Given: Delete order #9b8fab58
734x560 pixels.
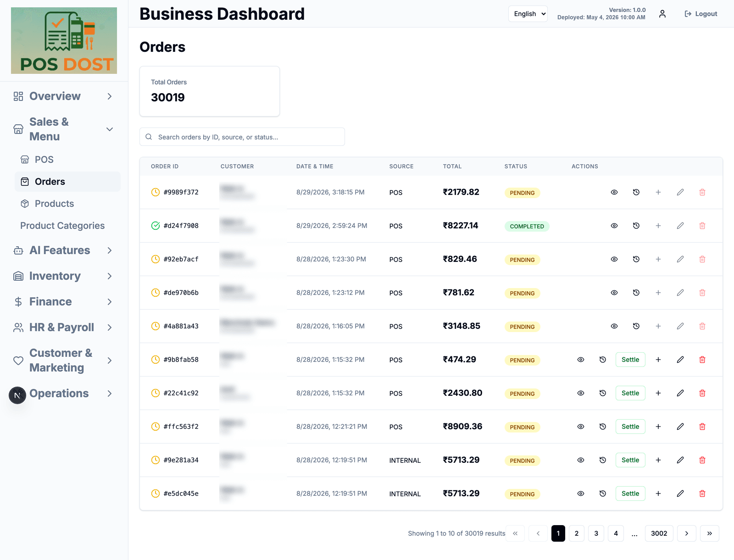Looking at the screenshot, I should coord(702,360).
